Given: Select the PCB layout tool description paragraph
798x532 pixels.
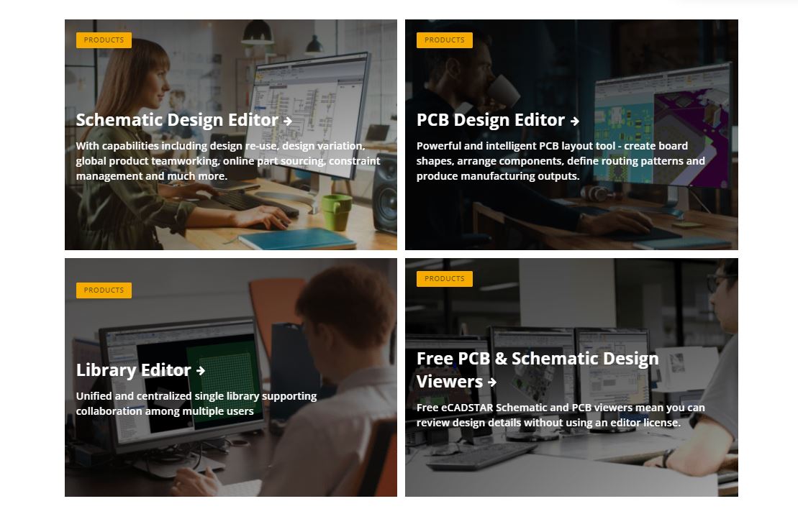Looking at the screenshot, I should [561, 161].
